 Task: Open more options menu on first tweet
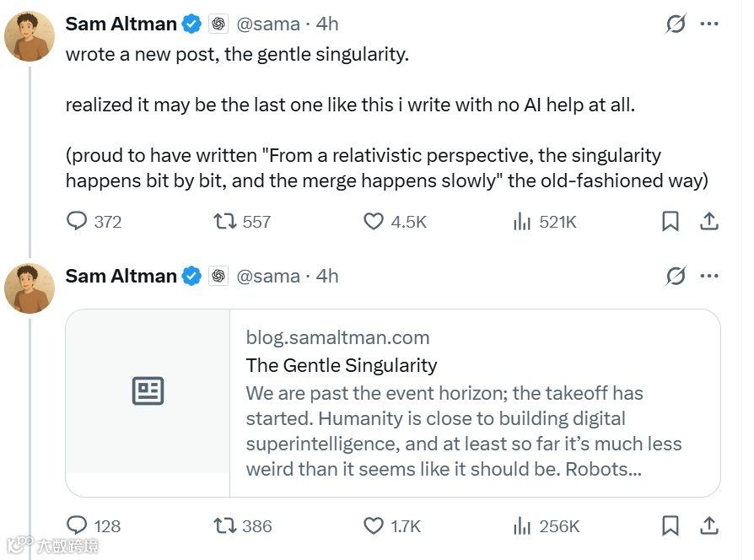709,24
